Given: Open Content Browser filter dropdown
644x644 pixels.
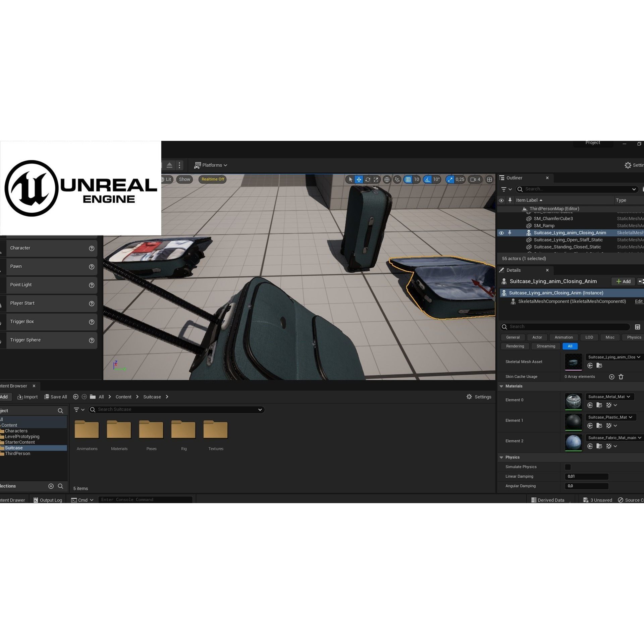Looking at the screenshot, I should coord(79,410).
